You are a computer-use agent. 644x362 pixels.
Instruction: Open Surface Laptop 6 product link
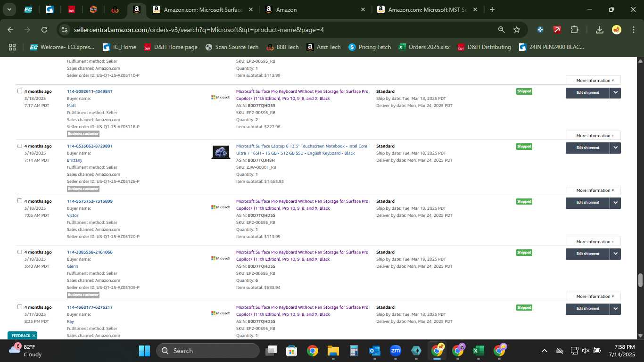302,150
